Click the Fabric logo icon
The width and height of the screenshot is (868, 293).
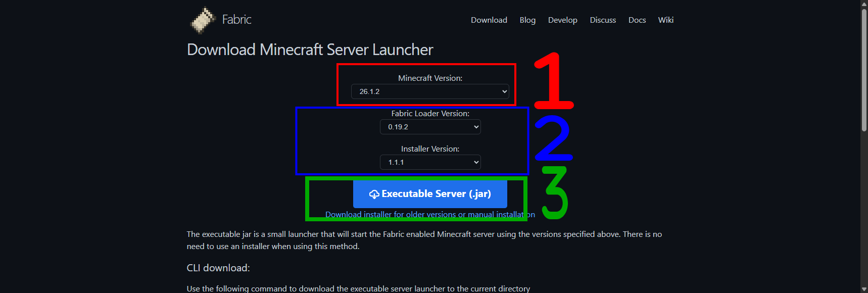tap(203, 20)
